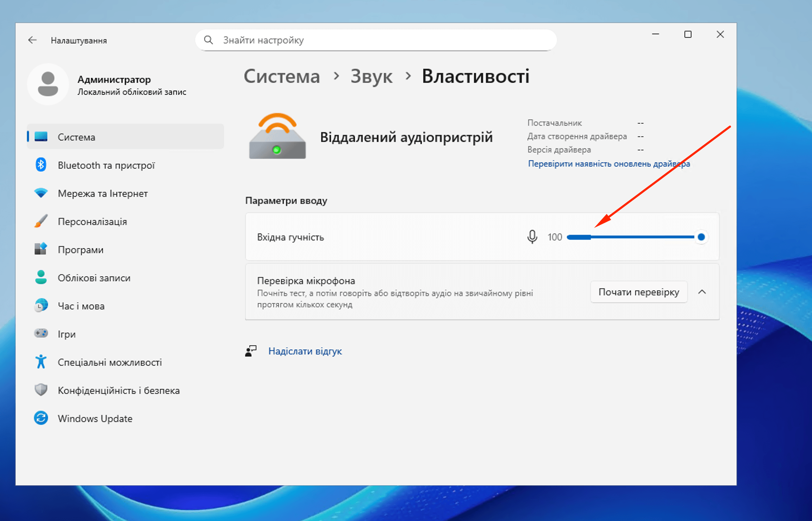Click the Версія драйвера label
812x521 pixels.
click(x=559, y=150)
